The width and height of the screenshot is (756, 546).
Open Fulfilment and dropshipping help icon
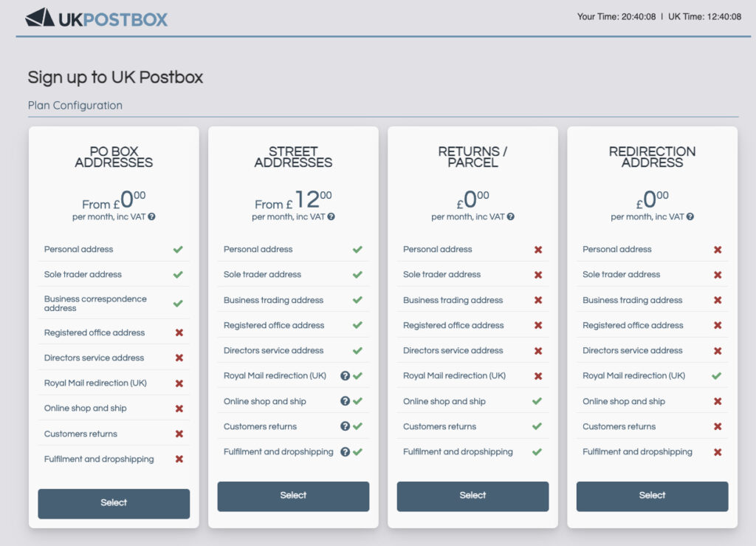345,451
